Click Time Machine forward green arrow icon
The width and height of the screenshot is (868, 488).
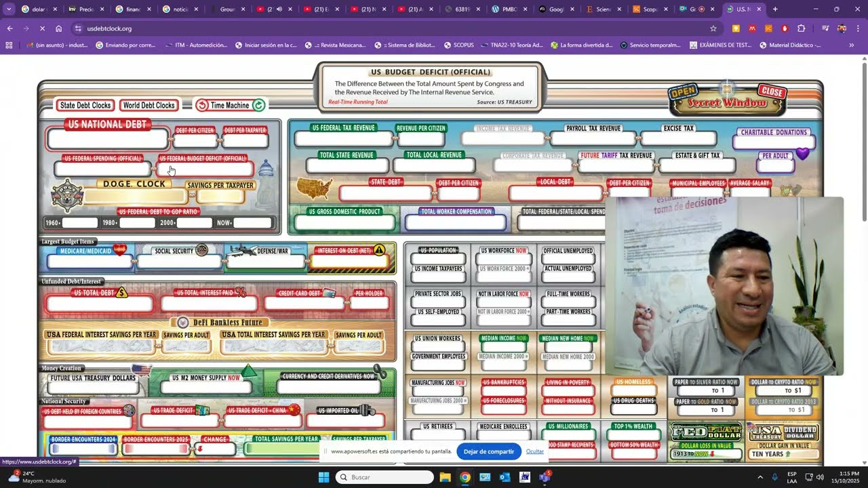click(x=258, y=105)
